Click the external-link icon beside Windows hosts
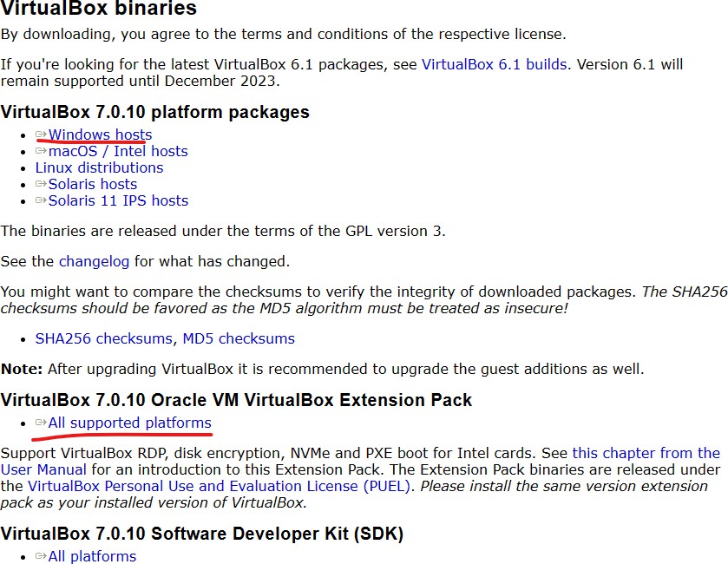Screen dimensions: 728x564 [41, 134]
